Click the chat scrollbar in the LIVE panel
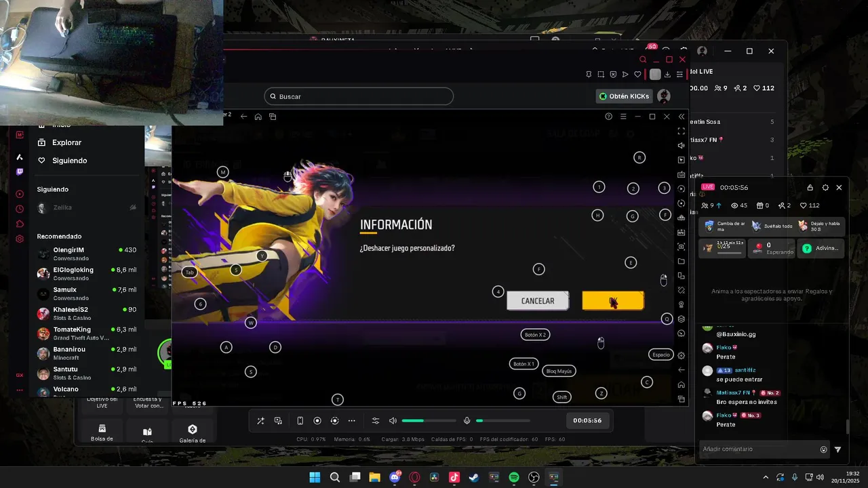The width and height of the screenshot is (868, 488). [846, 427]
